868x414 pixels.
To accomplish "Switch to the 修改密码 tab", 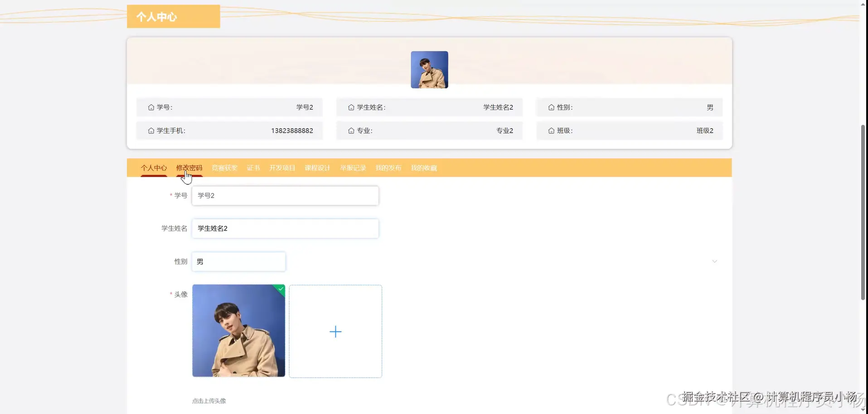I will pyautogui.click(x=189, y=168).
